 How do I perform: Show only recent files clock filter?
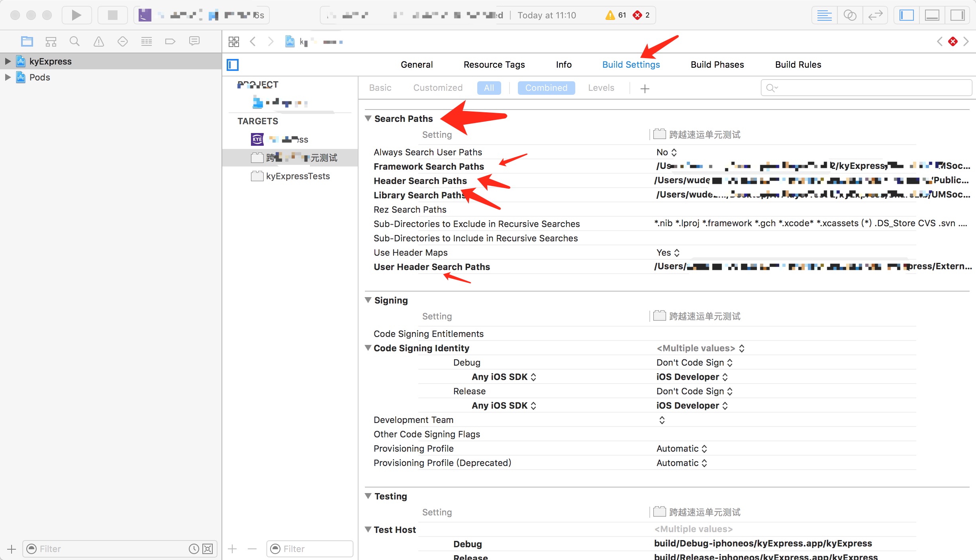194,549
